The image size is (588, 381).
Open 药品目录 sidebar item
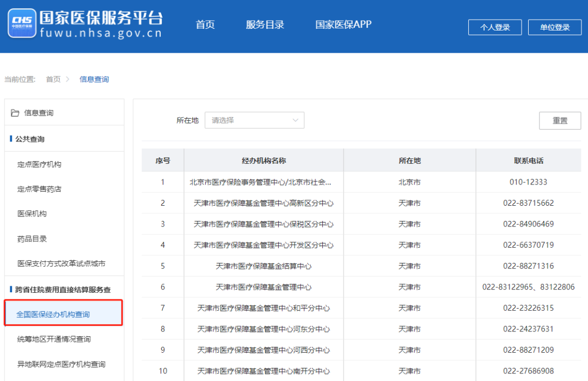32,239
